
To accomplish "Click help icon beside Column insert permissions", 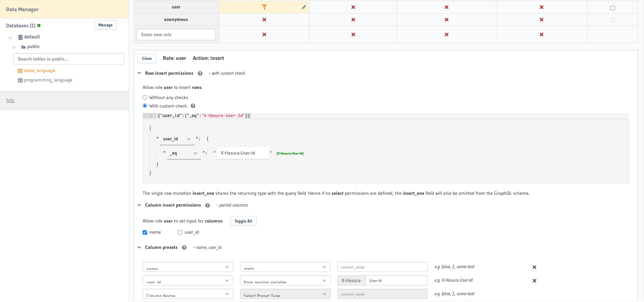I will [x=208, y=205].
